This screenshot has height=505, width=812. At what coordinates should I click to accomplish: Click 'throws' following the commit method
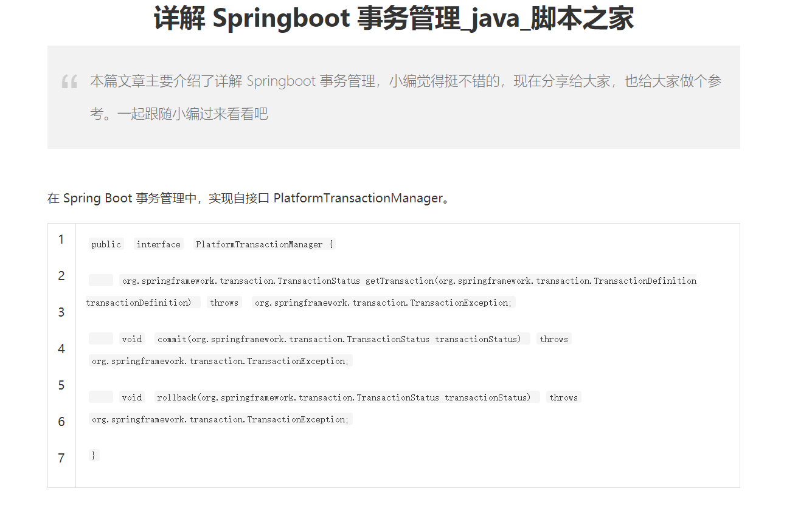coord(553,339)
